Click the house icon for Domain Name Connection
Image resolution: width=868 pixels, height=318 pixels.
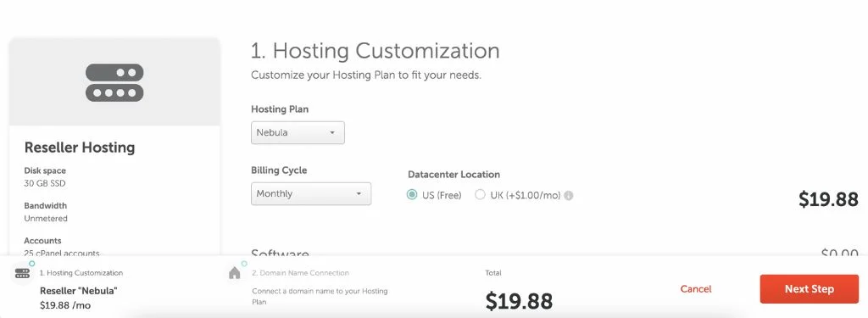point(235,272)
